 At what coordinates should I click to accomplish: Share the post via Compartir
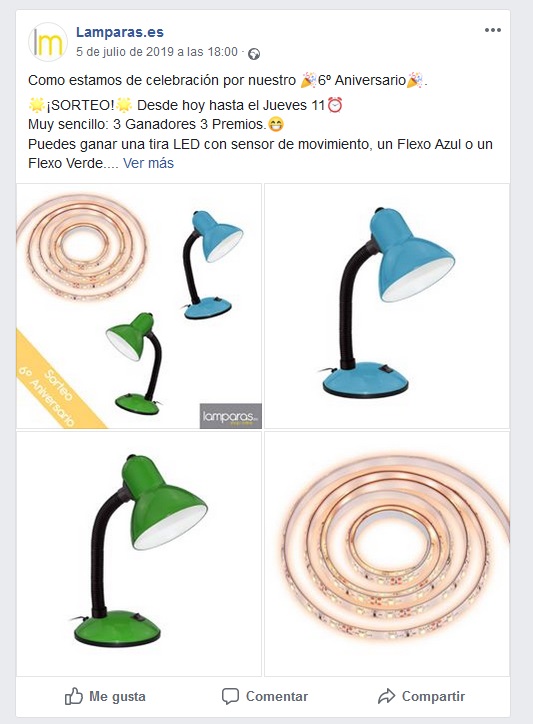click(421, 696)
